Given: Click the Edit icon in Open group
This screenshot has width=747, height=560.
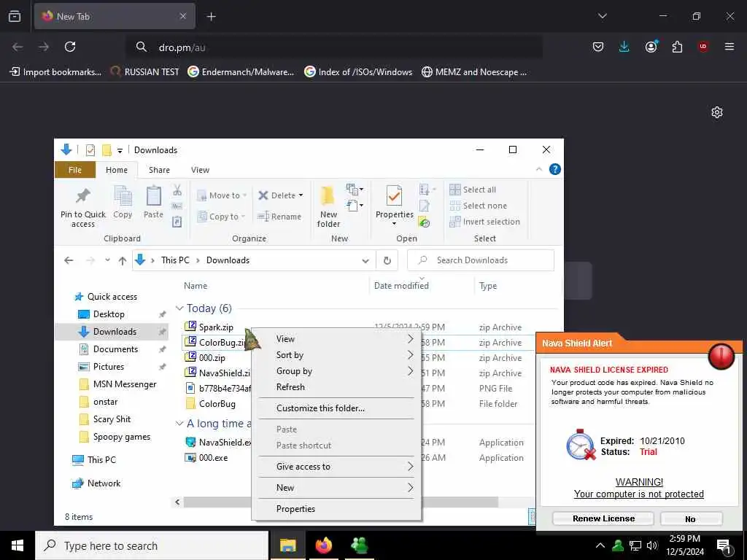Looking at the screenshot, I should tap(424, 206).
